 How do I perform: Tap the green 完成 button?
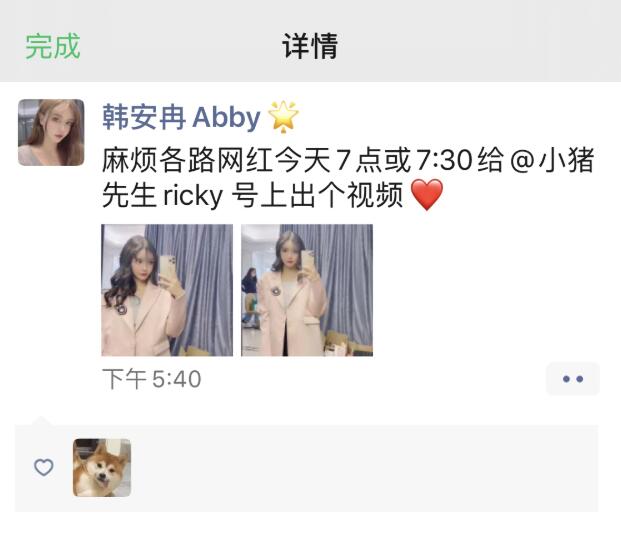click(x=53, y=46)
